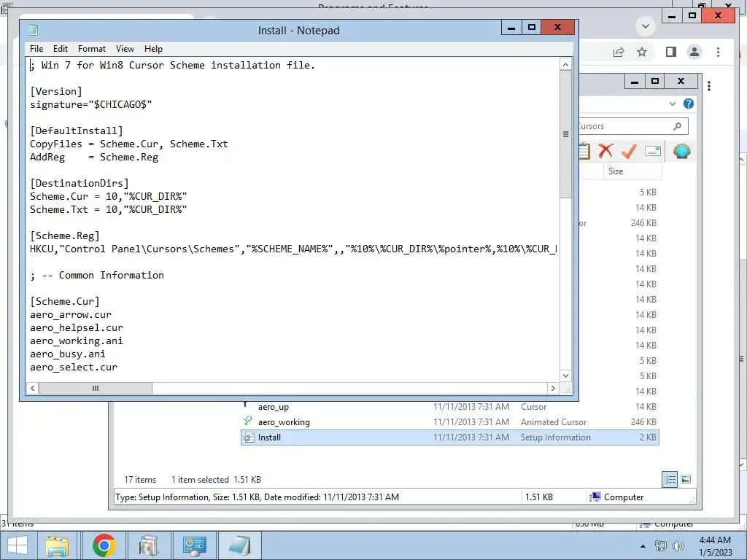Click the network tray icon

click(661, 546)
